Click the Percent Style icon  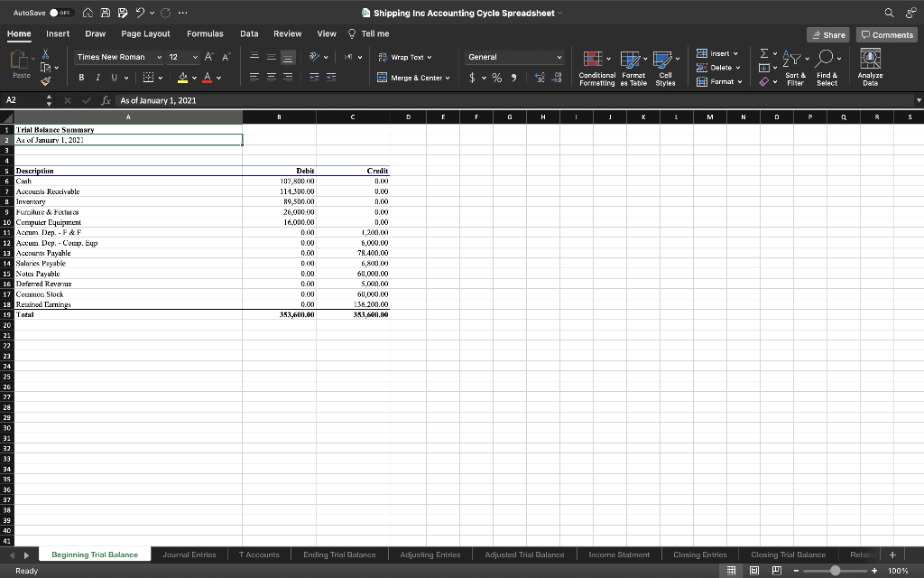497,78
